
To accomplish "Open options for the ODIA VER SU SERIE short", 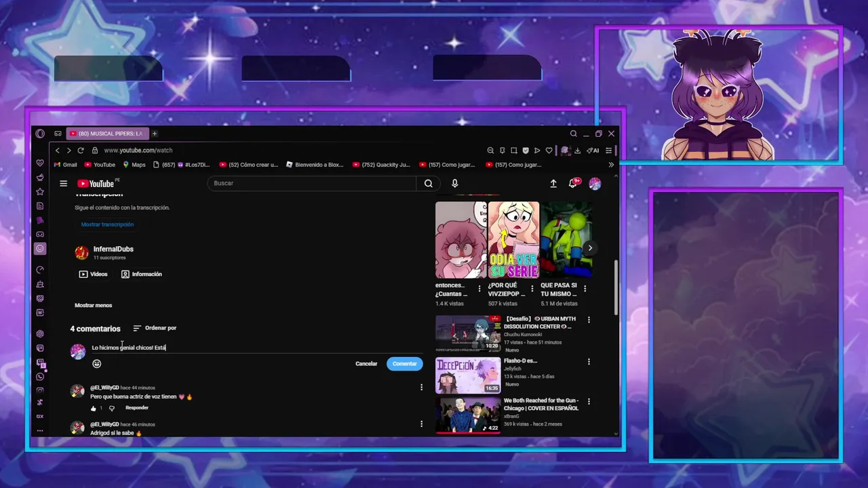I will coord(532,289).
